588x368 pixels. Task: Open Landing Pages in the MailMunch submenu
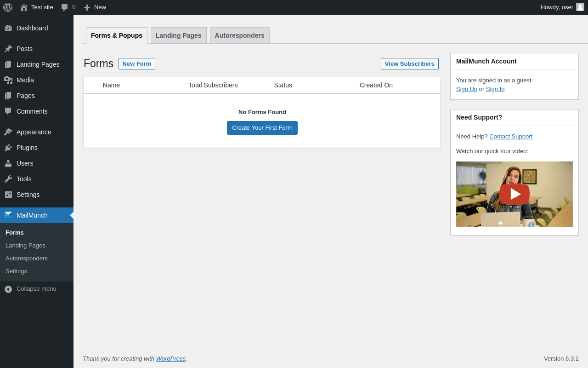coord(25,246)
